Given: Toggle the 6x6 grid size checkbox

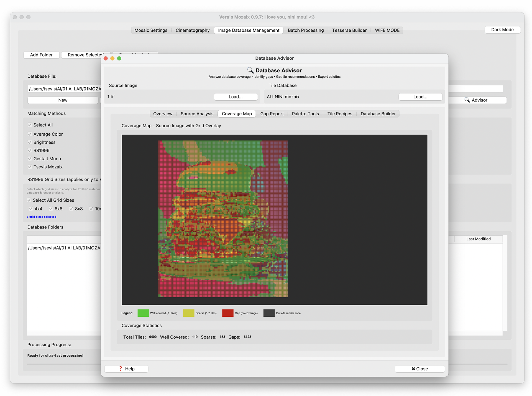Looking at the screenshot, I should (51, 209).
